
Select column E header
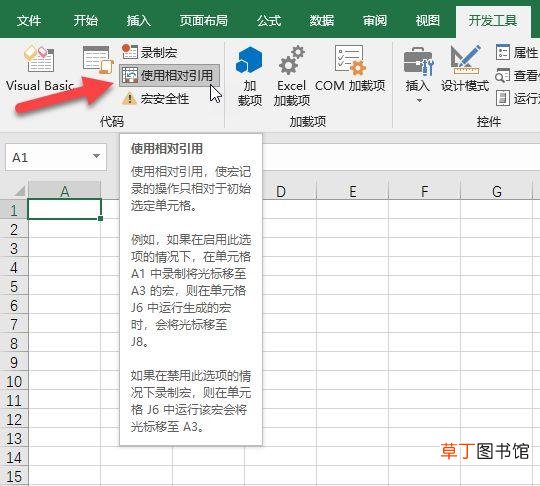353,191
